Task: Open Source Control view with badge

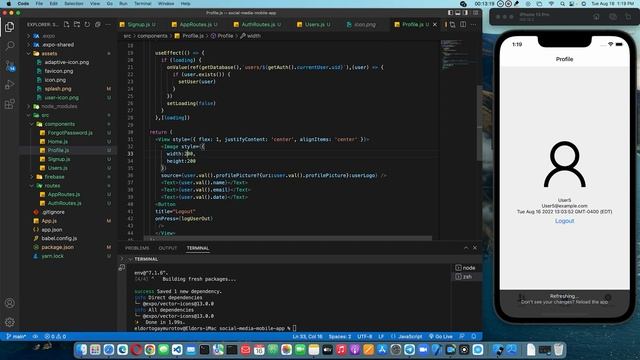Action: pyautogui.click(x=9, y=65)
